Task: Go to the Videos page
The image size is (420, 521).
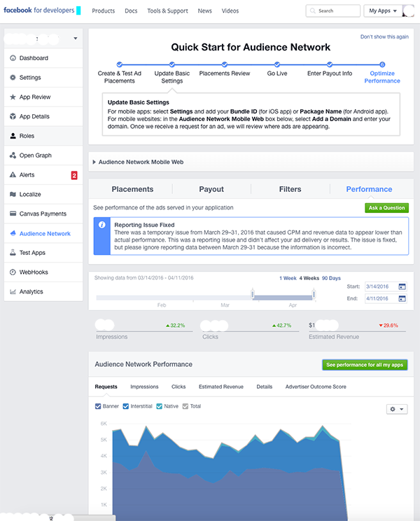Action: point(230,11)
